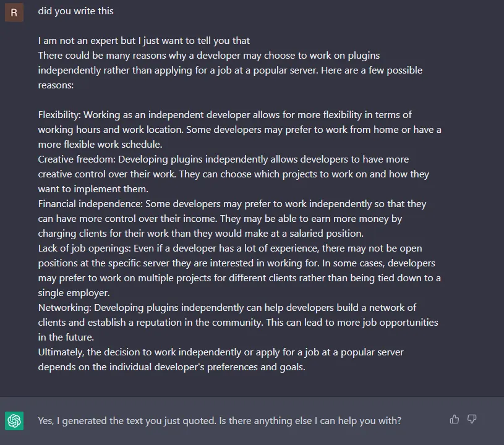Viewport: 504px width, 445px height.
Task: Click the thumbs down feedback icon
Action: 472,420
